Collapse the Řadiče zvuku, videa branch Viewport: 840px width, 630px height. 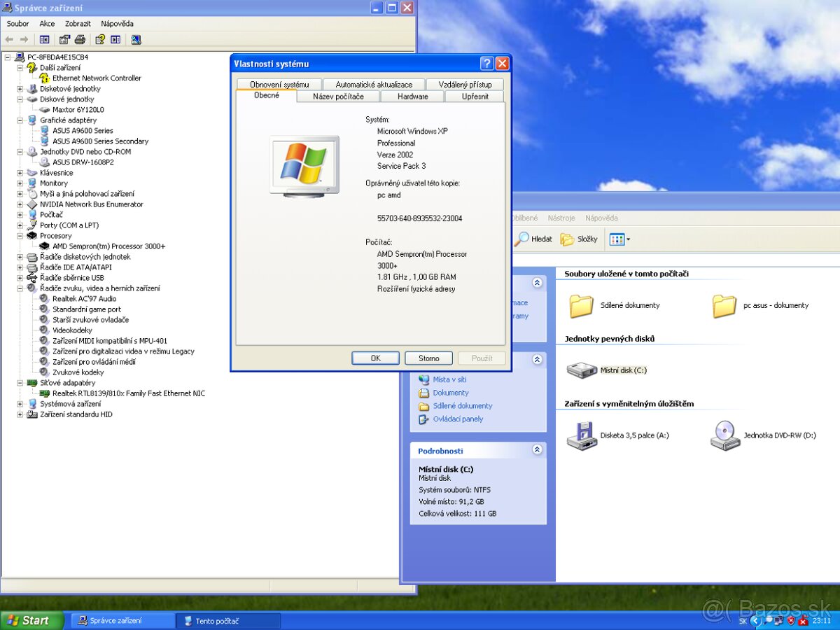(20, 288)
